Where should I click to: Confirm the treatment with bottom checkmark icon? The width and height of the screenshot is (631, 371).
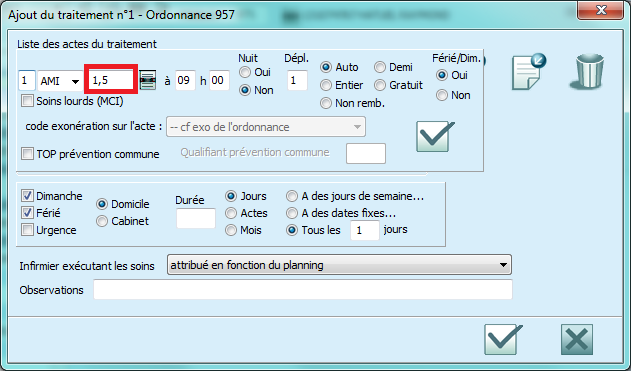(x=503, y=339)
